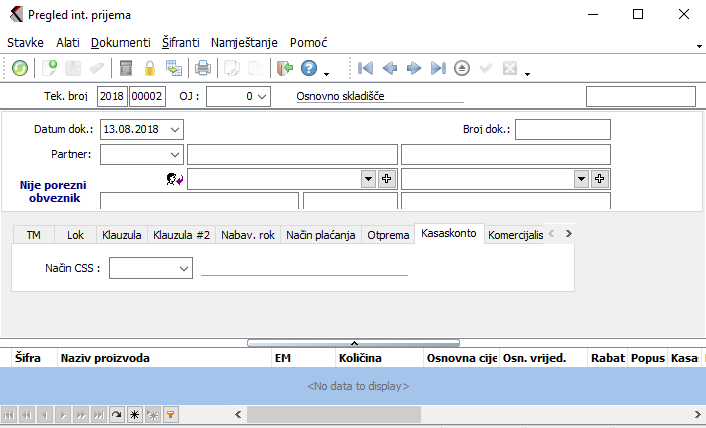Expand the Partner code dropdown

coord(175,154)
